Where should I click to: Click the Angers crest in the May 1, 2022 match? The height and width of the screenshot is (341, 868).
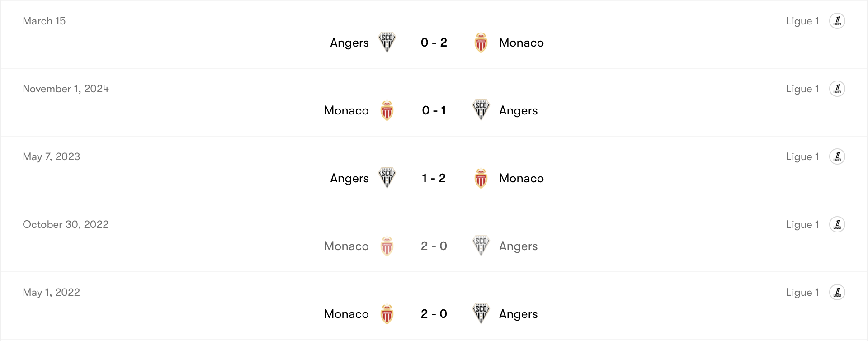coord(481,313)
